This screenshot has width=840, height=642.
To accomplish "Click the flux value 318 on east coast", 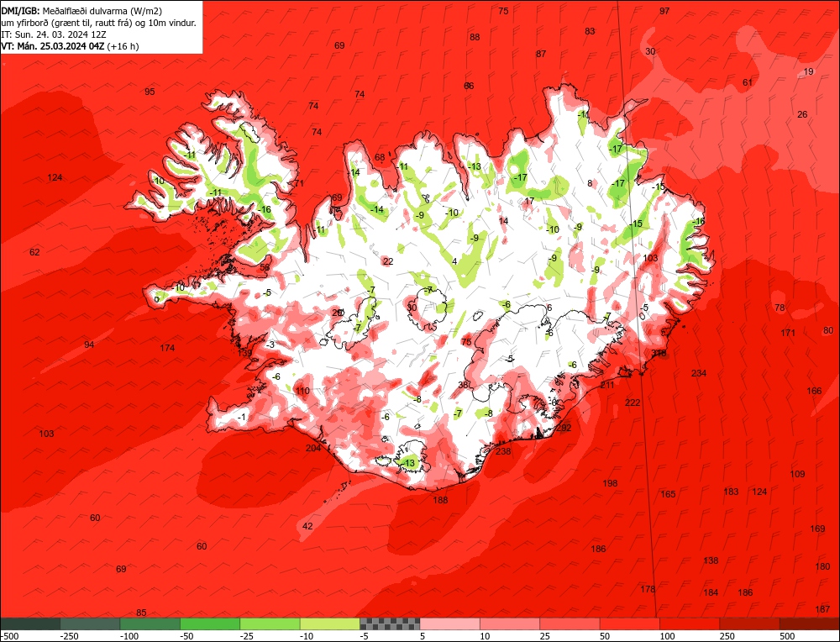I will (x=659, y=353).
